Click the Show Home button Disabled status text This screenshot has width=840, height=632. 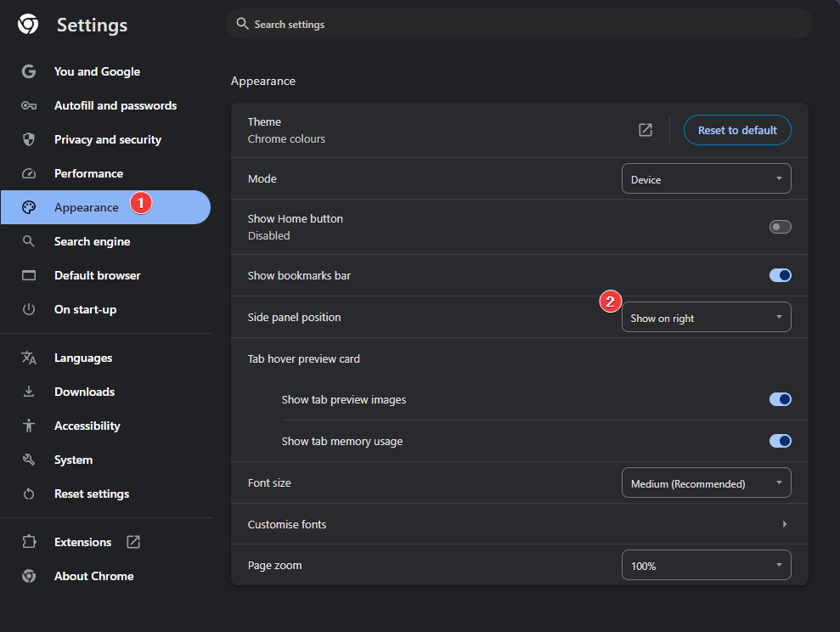[269, 235]
